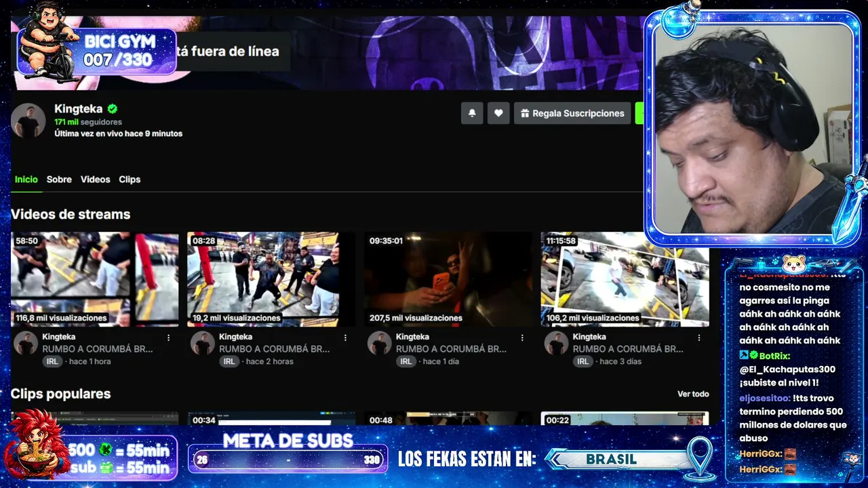
Task: Open the video title posted 'hace 3 días'
Action: tap(628, 349)
